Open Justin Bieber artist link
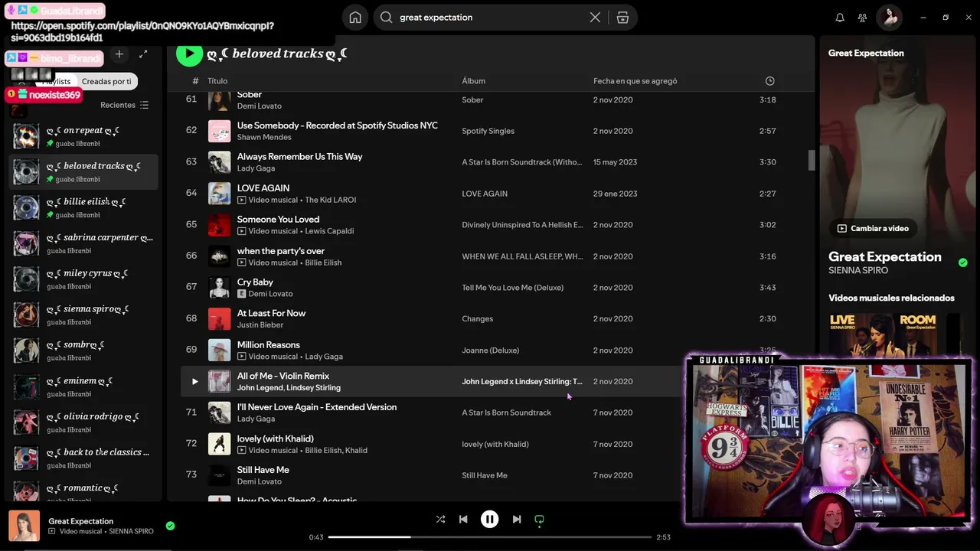The width and height of the screenshot is (980, 551). point(260,325)
